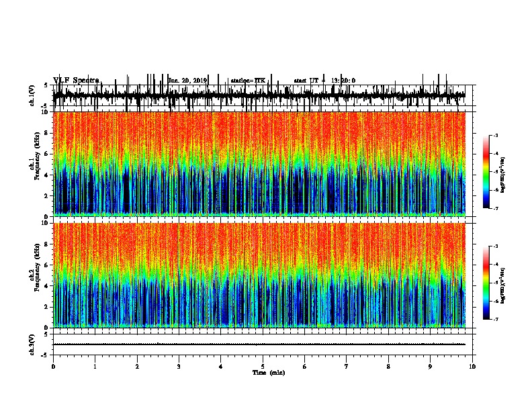The width and height of the screenshot is (532, 411).
Task: Click the date label "Jan. 20, 2019"
Action: 187,81
